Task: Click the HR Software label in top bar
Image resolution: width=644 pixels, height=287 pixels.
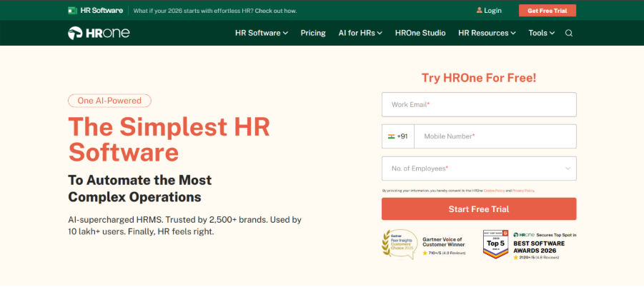Action: point(101,11)
